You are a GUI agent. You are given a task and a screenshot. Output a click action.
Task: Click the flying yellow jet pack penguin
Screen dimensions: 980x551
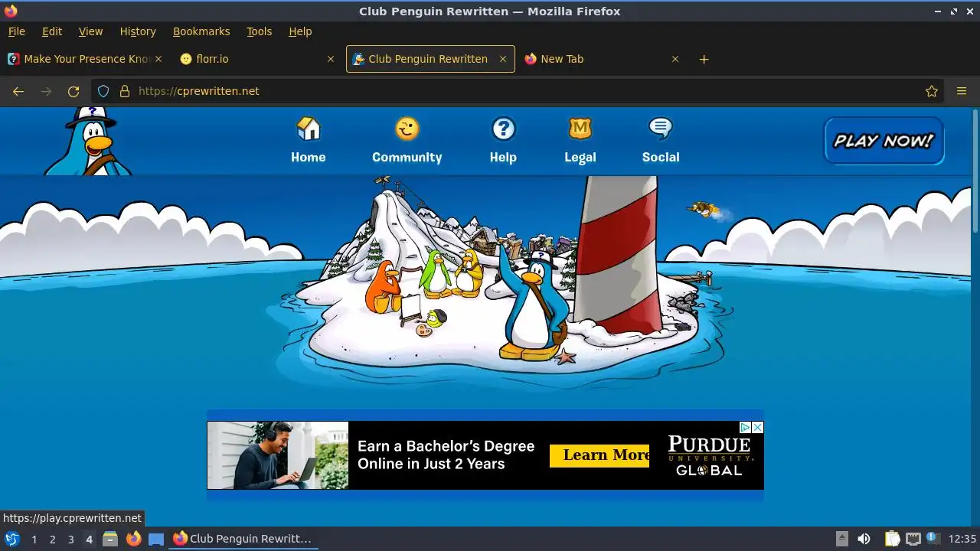click(703, 209)
